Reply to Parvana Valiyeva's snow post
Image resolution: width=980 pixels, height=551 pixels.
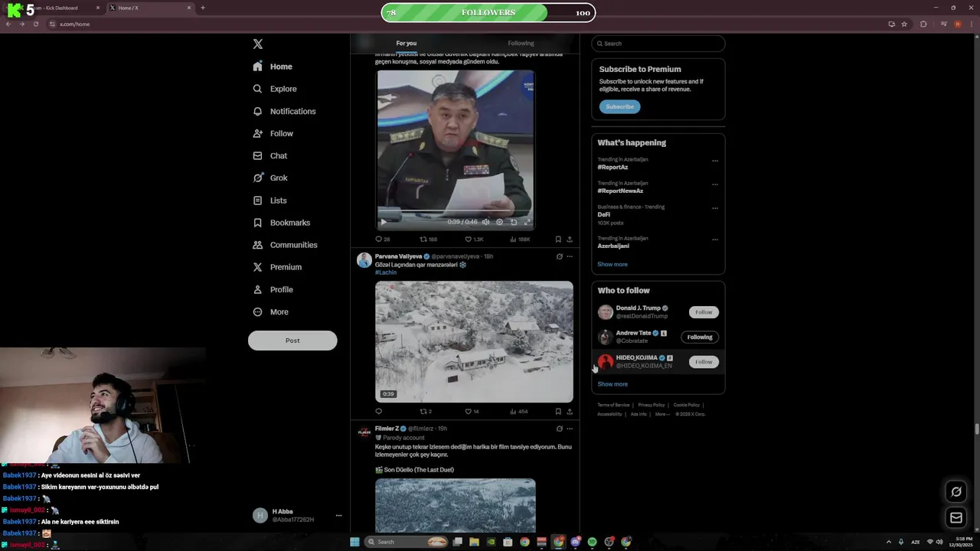(378, 412)
